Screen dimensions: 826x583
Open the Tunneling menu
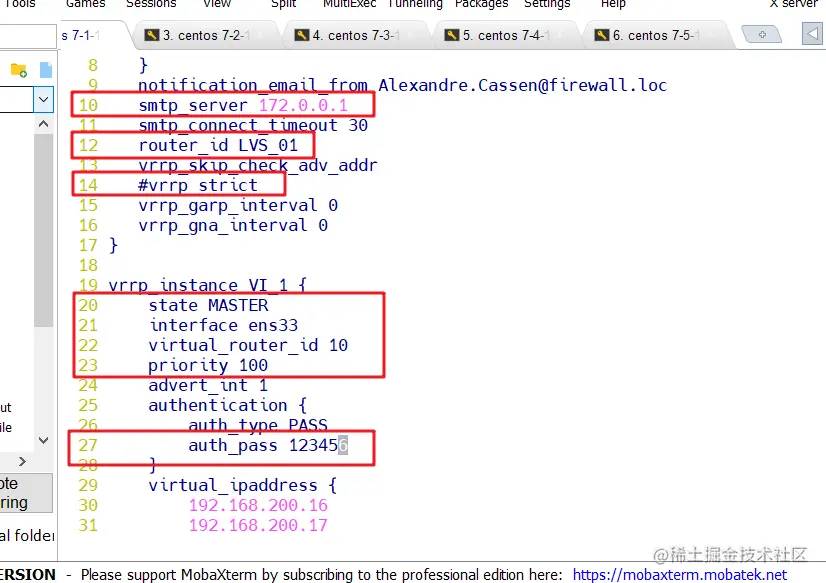415,4
